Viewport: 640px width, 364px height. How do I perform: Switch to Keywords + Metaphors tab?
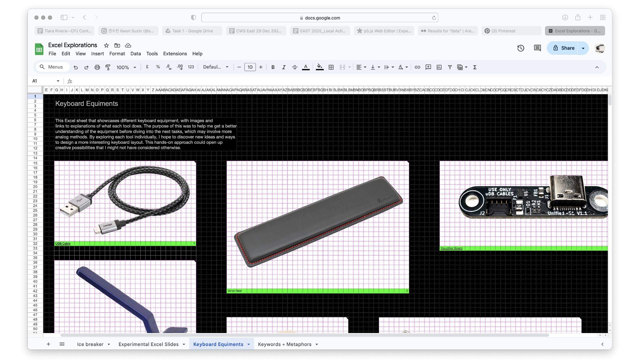284,344
